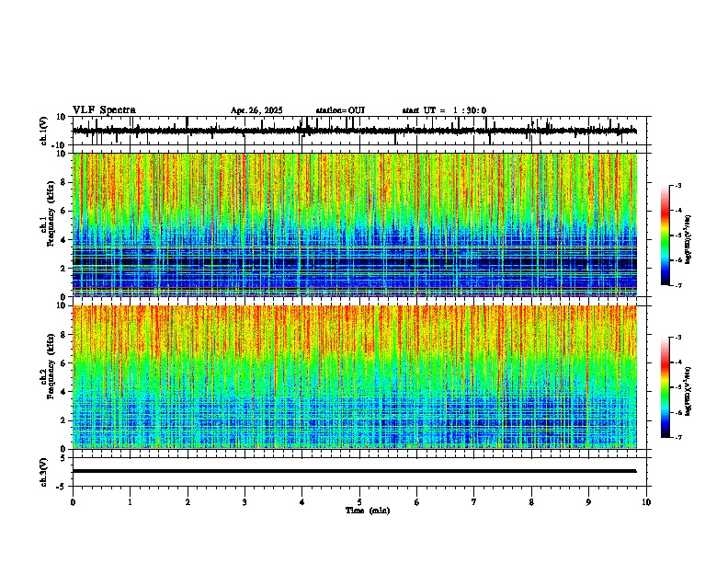Click the "3" tick on the time axis
Image resolution: width=728 pixels, height=563 pixels.
(245, 502)
